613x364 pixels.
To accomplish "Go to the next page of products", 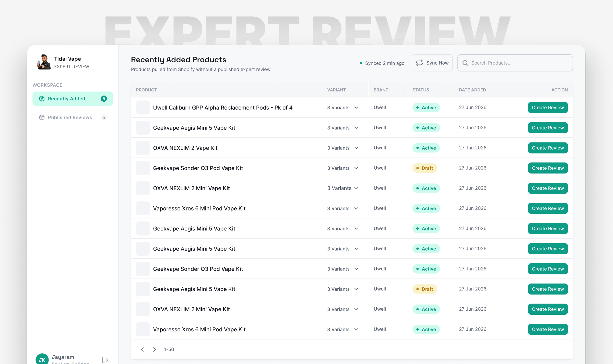I will (x=155, y=349).
